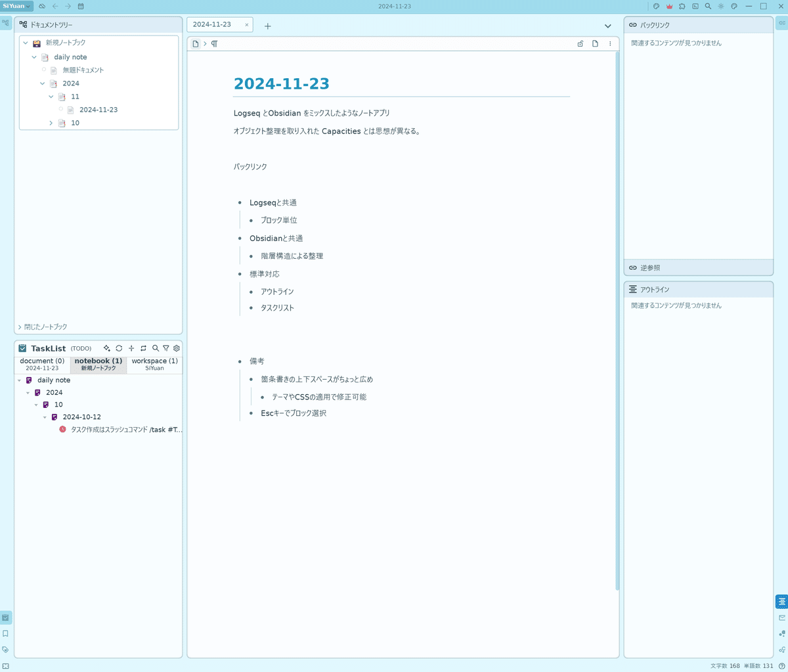Switch to workspace (1) task tab
The width and height of the screenshot is (788, 672).
click(x=154, y=364)
